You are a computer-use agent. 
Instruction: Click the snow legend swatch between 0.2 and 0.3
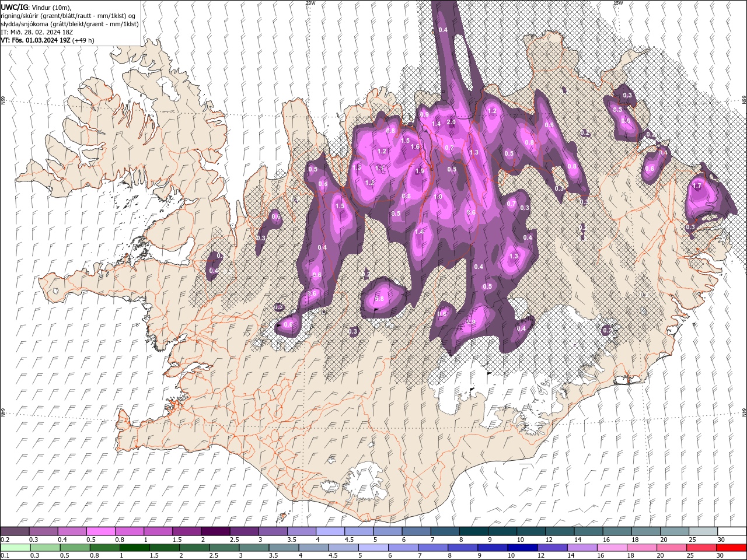click(x=15, y=531)
